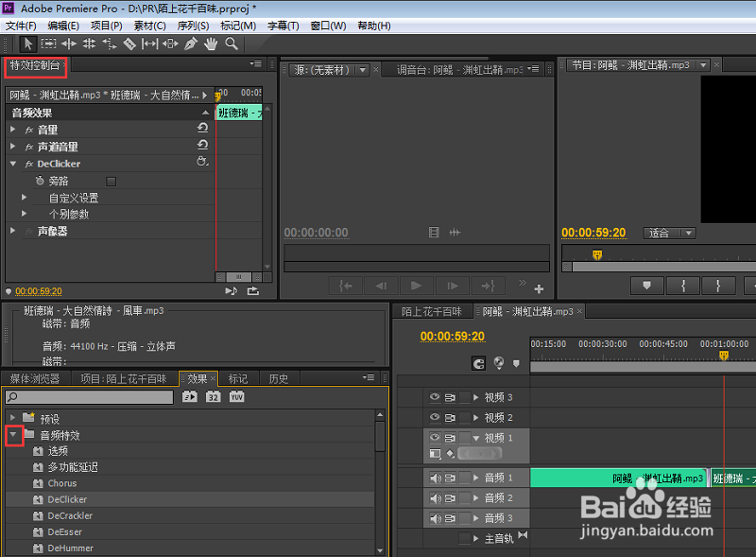Click the timeline ruler playhead
Image resolution: width=756 pixels, height=557 pixels.
coord(724,356)
